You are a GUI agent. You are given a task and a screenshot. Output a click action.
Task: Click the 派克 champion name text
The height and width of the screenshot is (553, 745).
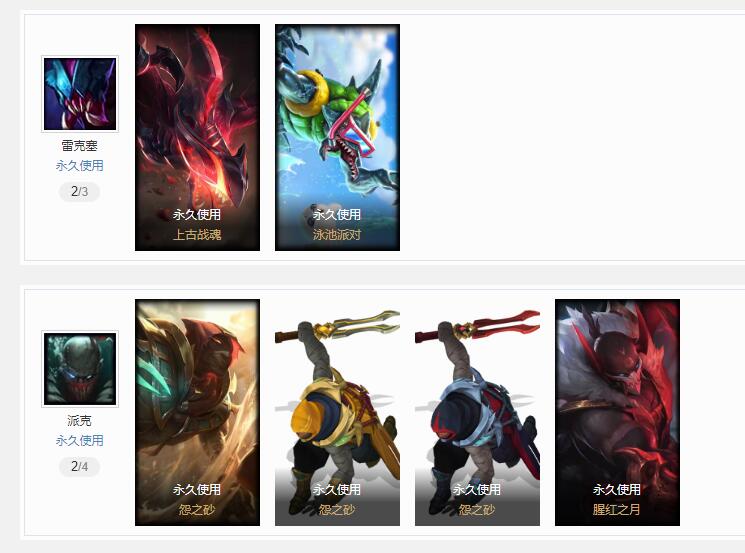tap(79, 420)
